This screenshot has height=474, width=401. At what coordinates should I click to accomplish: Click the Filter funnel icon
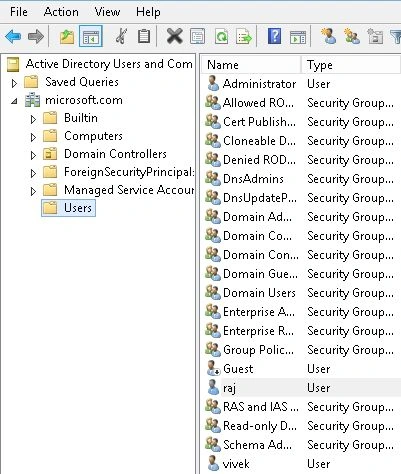coord(396,37)
